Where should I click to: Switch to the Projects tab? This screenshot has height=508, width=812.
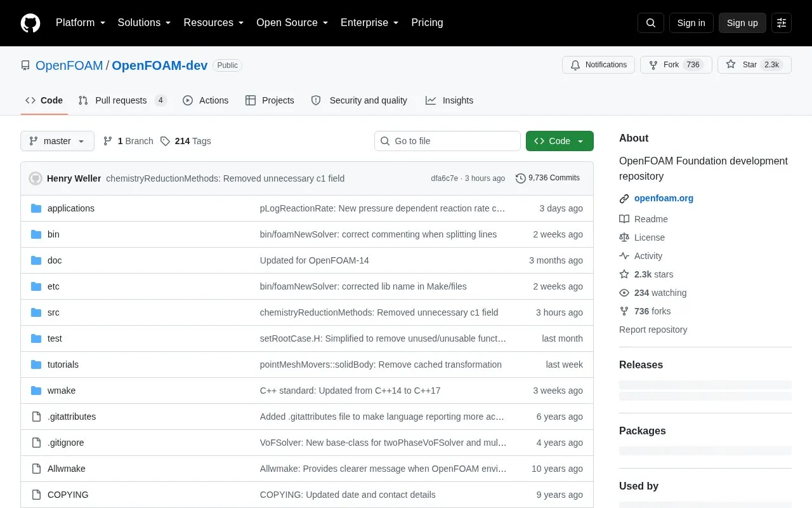pyautogui.click(x=270, y=100)
